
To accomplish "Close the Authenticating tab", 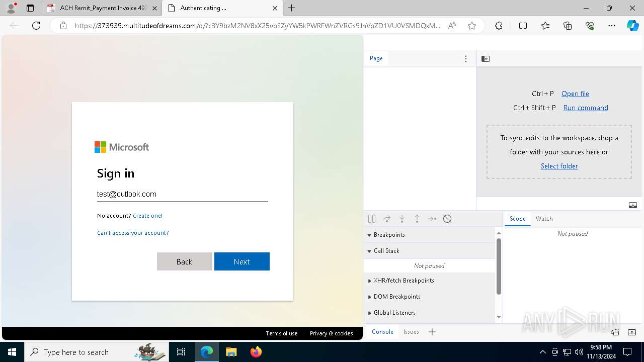I will (275, 8).
